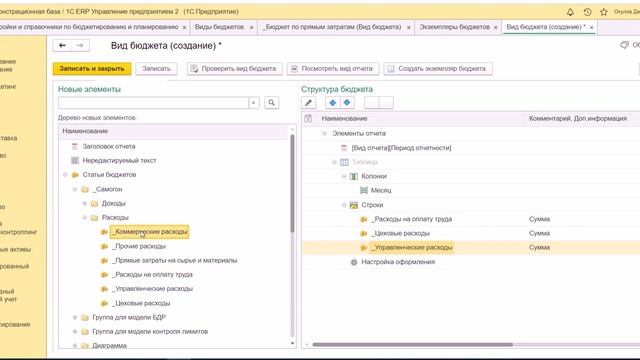Click Записать и закрыть button
The width and height of the screenshot is (640, 360).
(x=92, y=69)
